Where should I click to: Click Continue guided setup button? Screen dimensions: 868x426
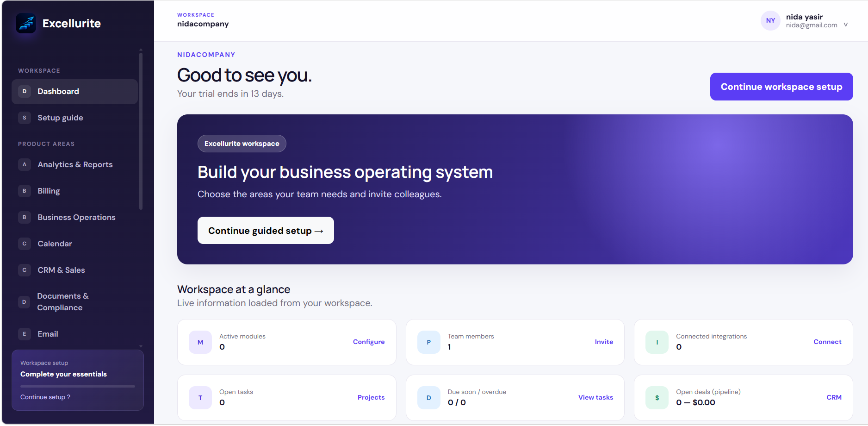266,231
